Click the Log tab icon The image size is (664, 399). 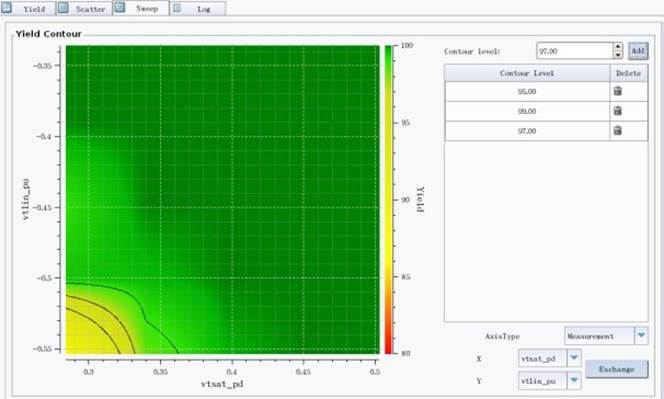click(177, 8)
